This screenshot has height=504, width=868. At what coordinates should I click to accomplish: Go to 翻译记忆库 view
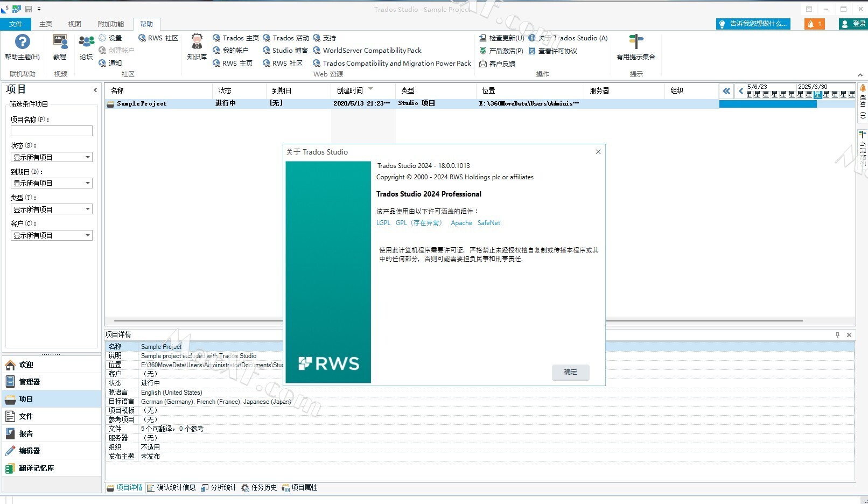pos(52,468)
